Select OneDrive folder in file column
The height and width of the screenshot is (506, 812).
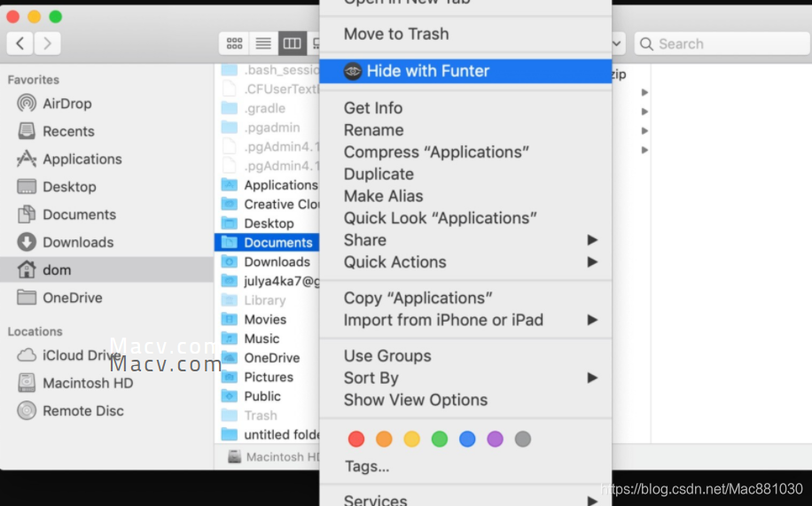[267, 357]
